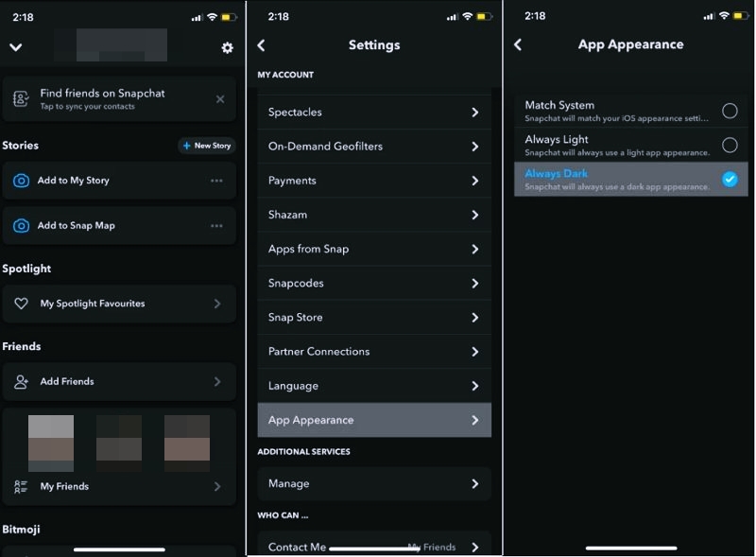
Task: Open the Shazam settings row
Action: pyautogui.click(x=374, y=215)
